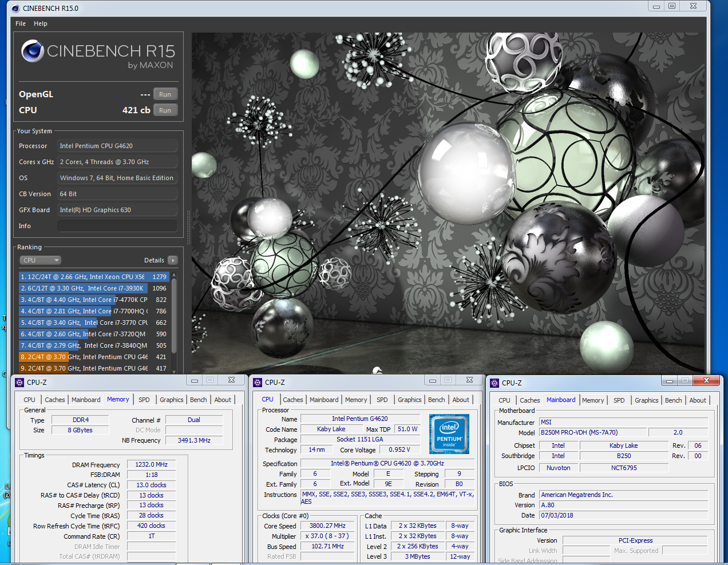Screen dimensions: 728x565
Task: Open Mainboard tab in left CPU-Z window
Action: pos(86,400)
